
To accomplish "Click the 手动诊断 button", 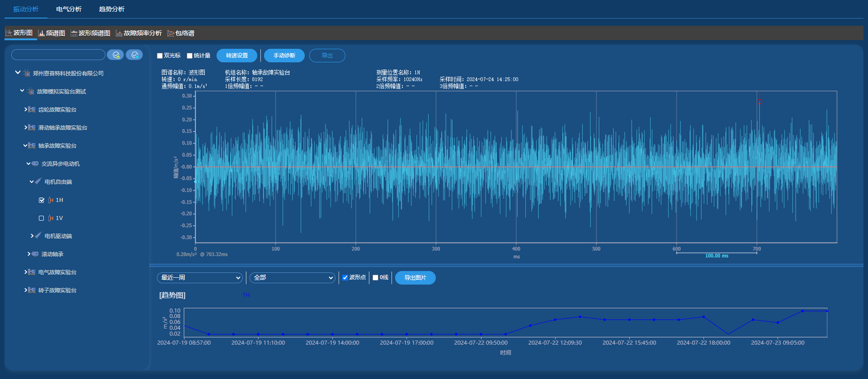I will coord(284,56).
